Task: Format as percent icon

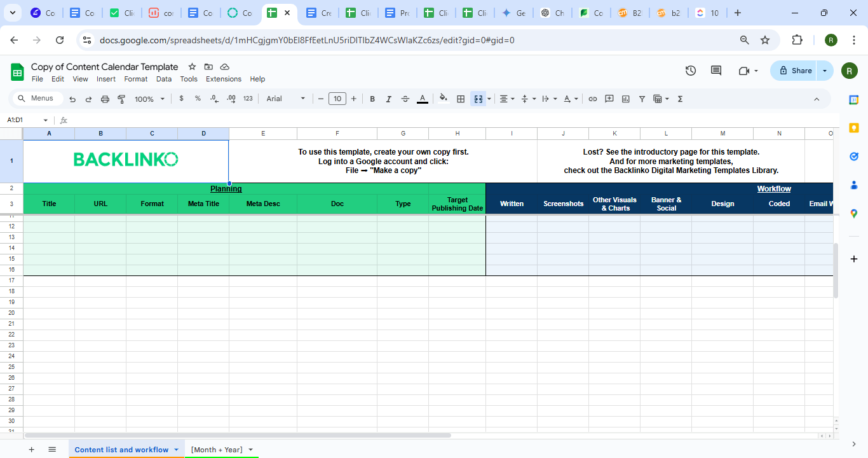Action: click(x=198, y=99)
